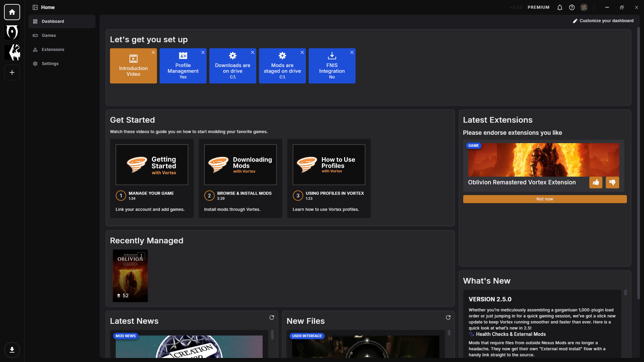Dismiss the Introduction Video card
The width and height of the screenshot is (644, 362).
coord(153,53)
